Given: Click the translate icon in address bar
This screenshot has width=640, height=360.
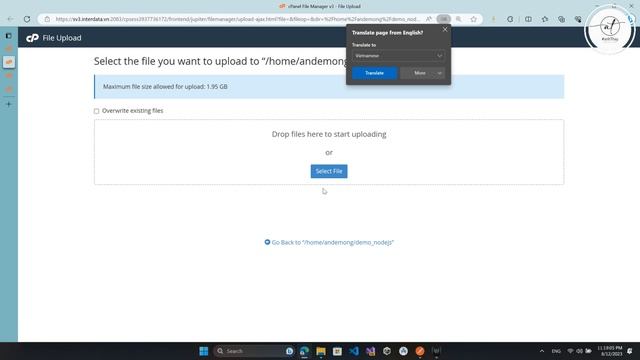Looking at the screenshot, I should point(443,19).
